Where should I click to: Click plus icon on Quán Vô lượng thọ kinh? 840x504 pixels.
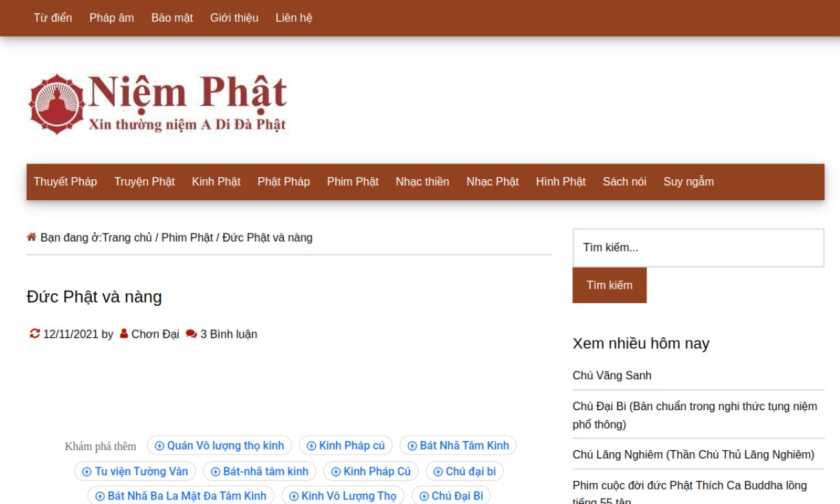pos(159,446)
